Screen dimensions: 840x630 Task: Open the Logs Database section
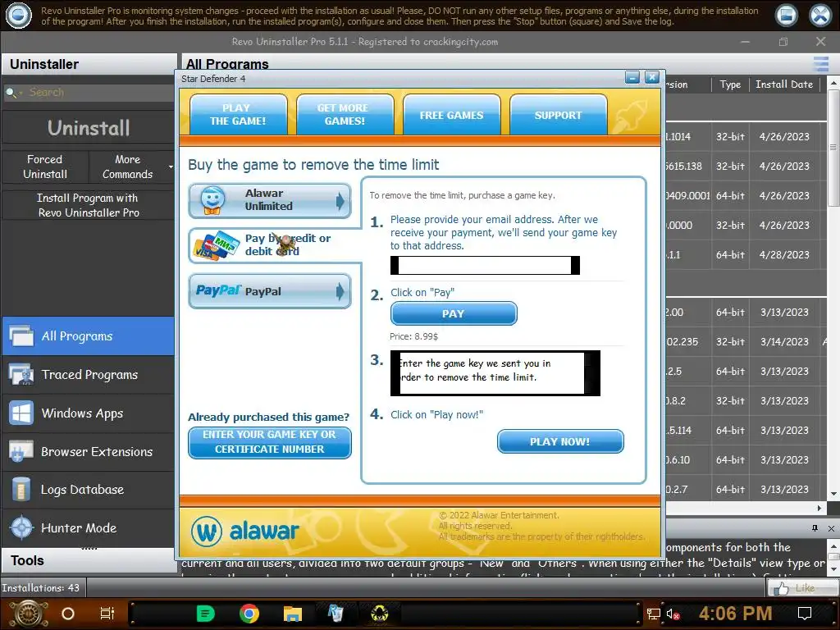89,490
